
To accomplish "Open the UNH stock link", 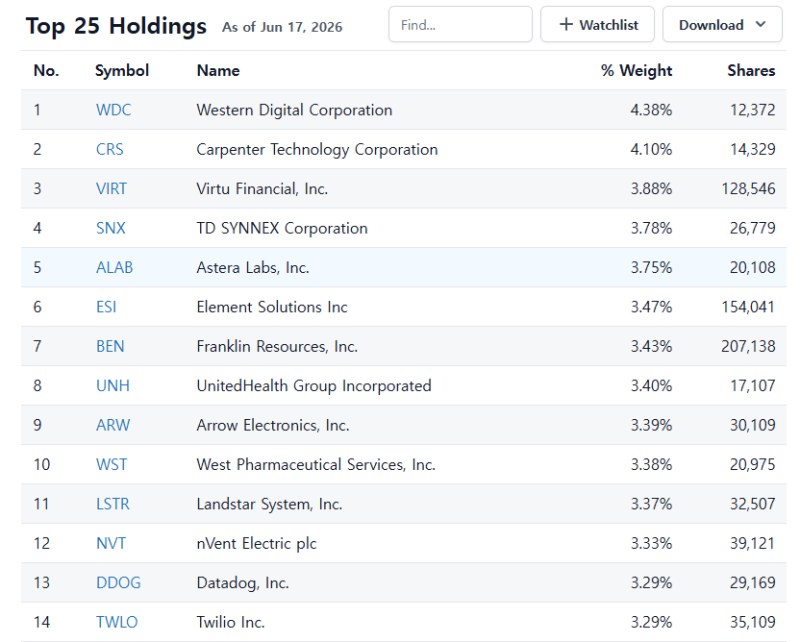I will click(113, 385).
